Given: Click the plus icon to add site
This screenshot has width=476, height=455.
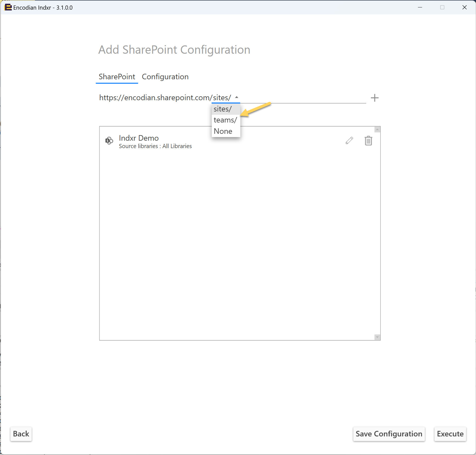Looking at the screenshot, I should pyautogui.click(x=374, y=98).
